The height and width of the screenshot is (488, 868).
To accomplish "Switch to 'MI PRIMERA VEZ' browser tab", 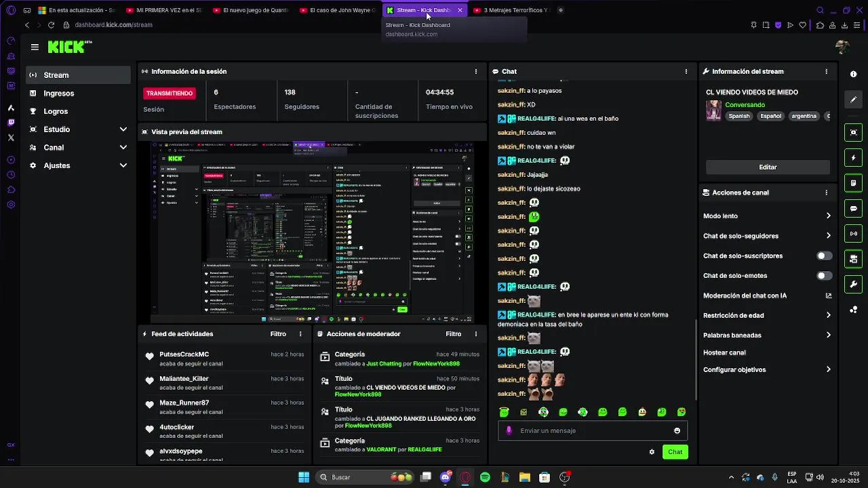I will tap(163, 10).
